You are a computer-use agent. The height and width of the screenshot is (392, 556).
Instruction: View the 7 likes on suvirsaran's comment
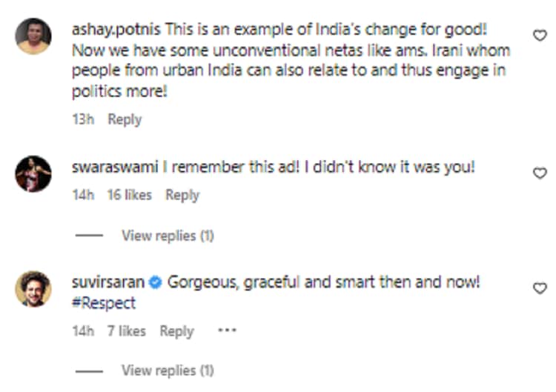click(126, 331)
